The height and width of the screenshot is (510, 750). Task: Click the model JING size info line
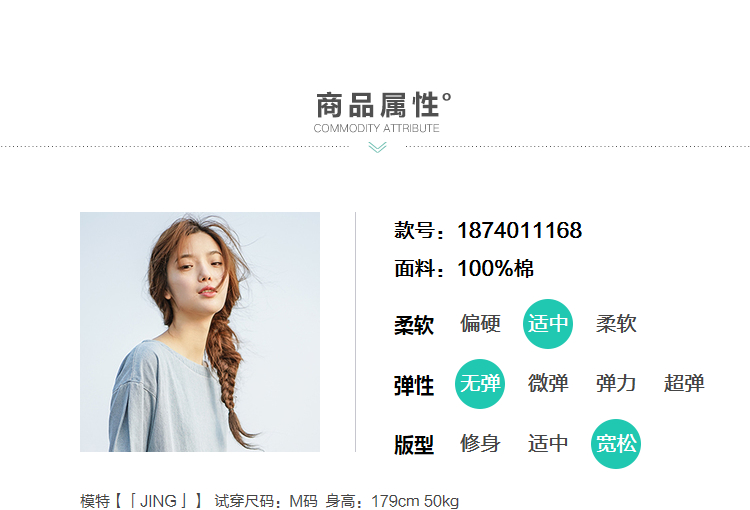[269, 501]
